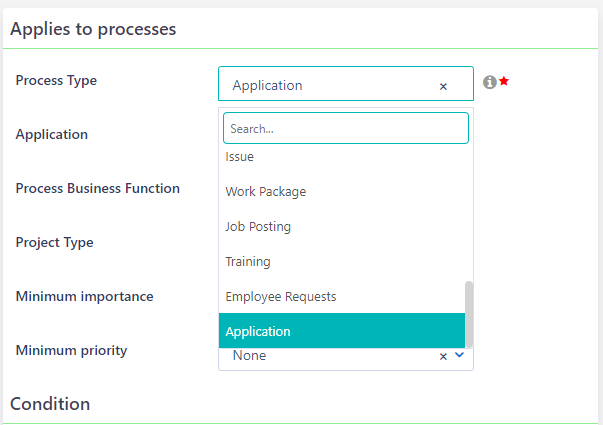Click the red required asterisk icon
The image size is (603, 425).
tap(505, 81)
